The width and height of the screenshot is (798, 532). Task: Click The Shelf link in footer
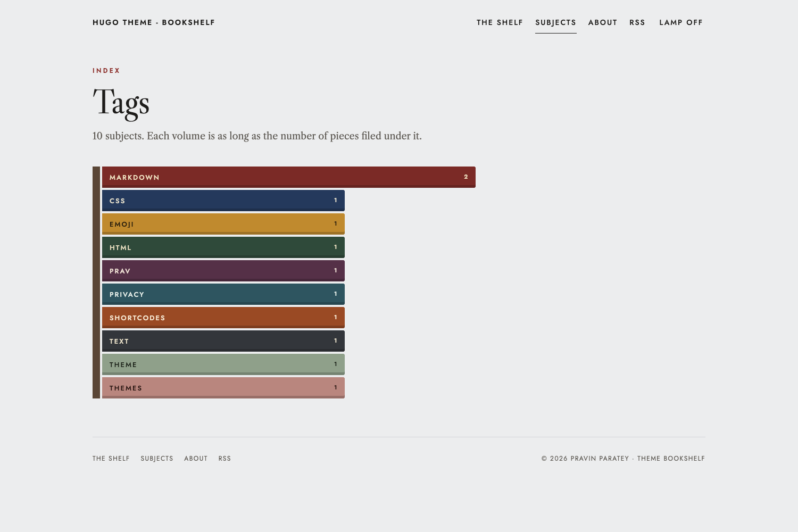coord(111,459)
